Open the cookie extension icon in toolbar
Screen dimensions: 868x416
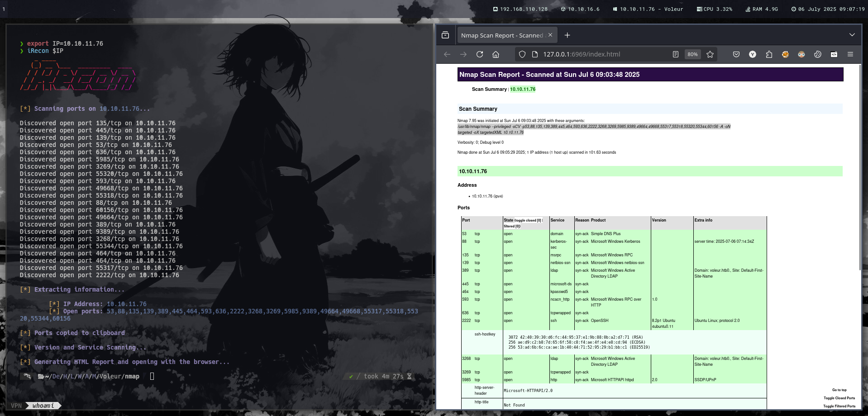tap(818, 54)
